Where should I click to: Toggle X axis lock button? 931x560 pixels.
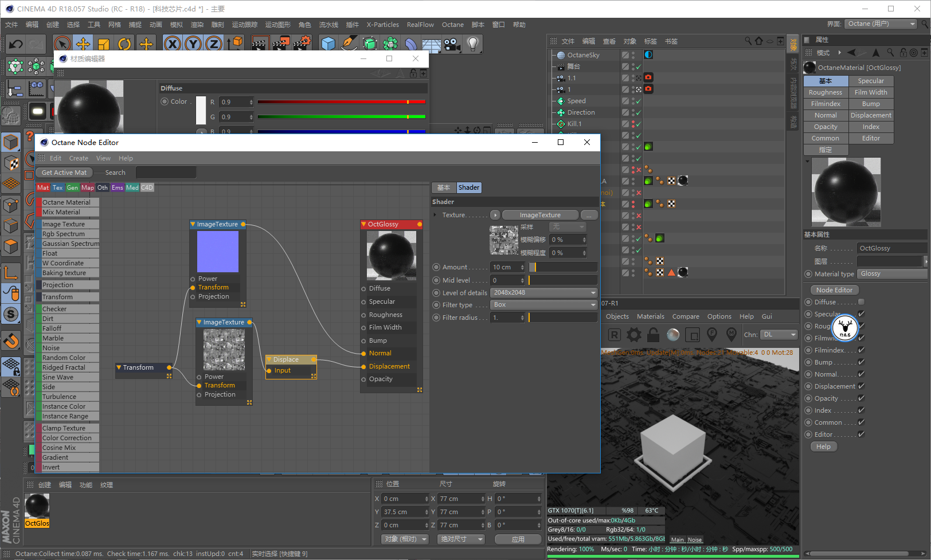pos(173,44)
